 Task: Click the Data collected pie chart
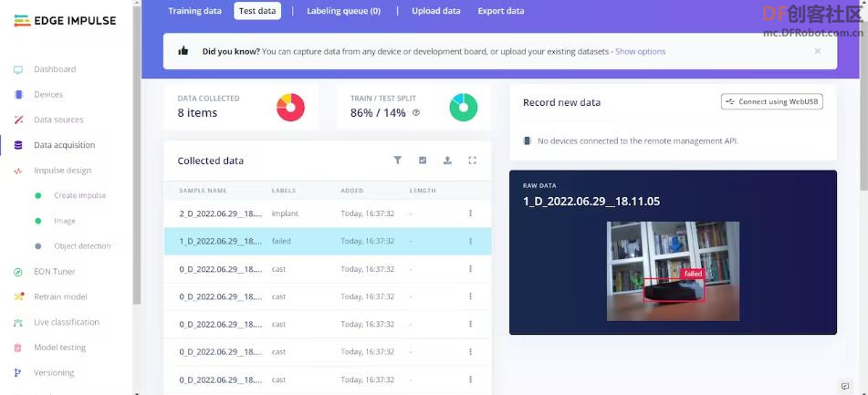[x=290, y=108]
